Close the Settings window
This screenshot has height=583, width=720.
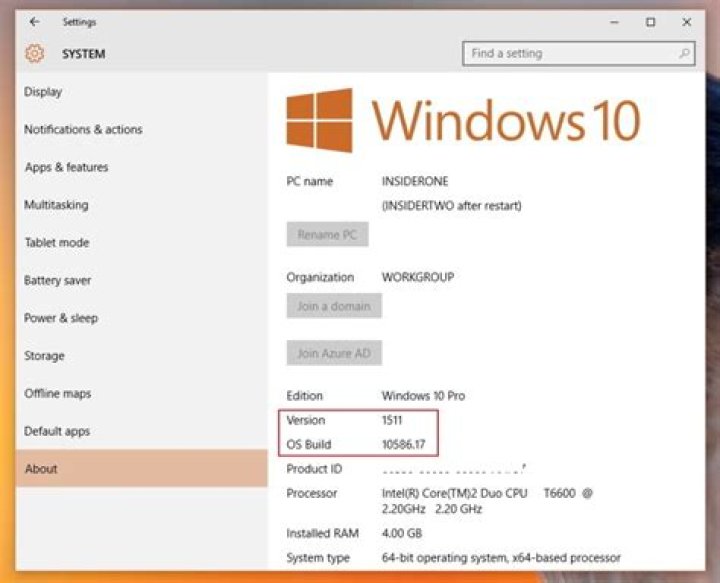coord(687,21)
